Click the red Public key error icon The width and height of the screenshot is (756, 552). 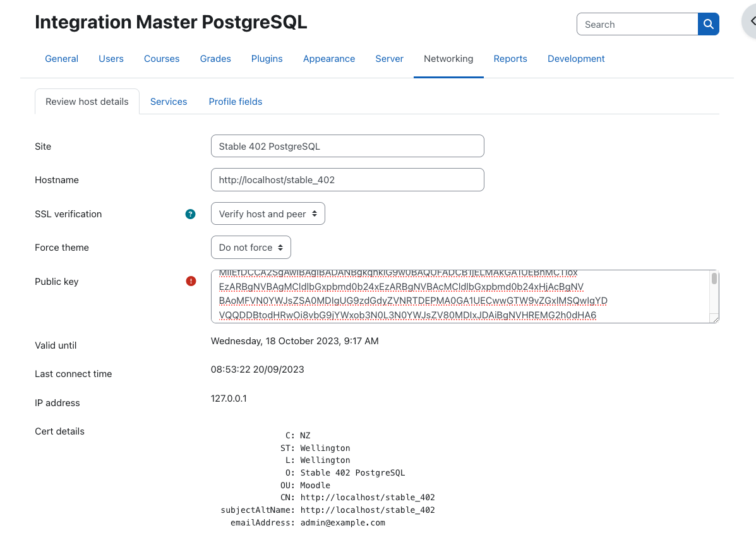point(191,281)
